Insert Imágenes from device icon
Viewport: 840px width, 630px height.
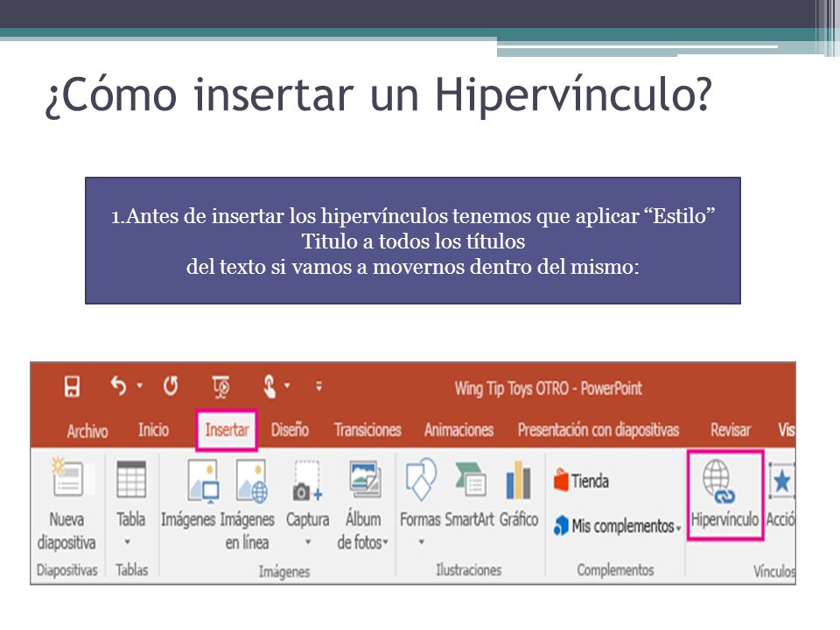pos(203,480)
